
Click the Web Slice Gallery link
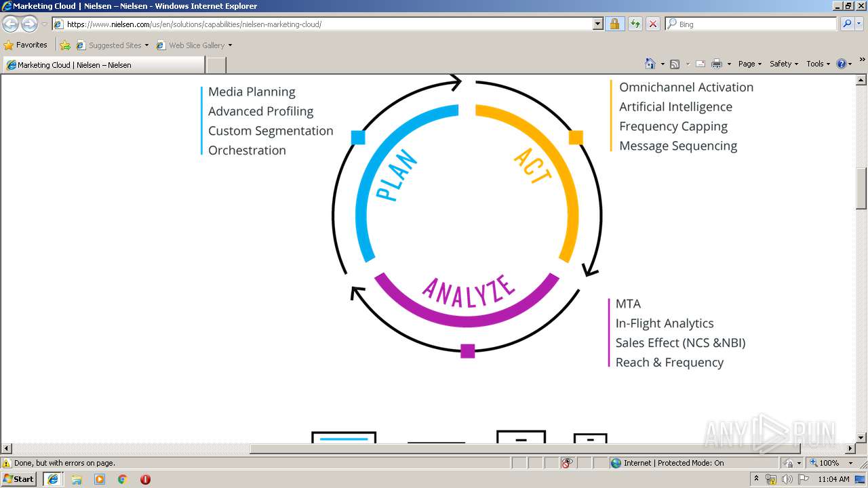[x=194, y=45]
